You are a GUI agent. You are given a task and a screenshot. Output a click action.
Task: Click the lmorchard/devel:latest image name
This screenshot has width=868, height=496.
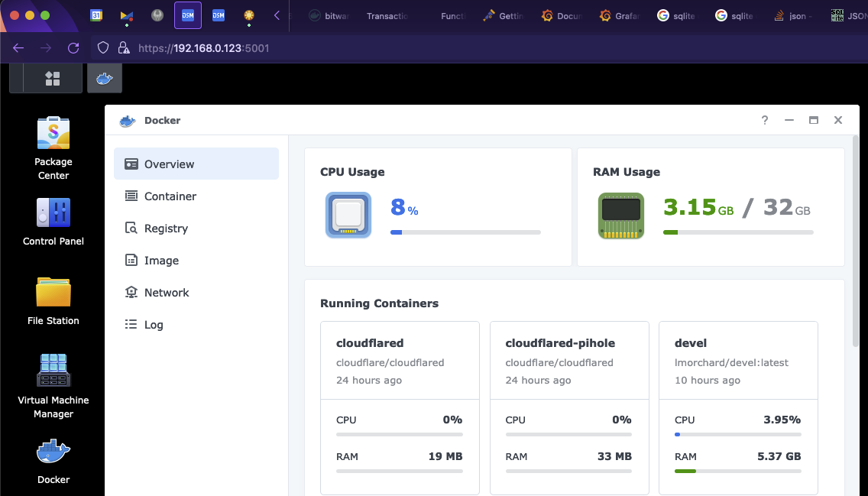pos(731,362)
